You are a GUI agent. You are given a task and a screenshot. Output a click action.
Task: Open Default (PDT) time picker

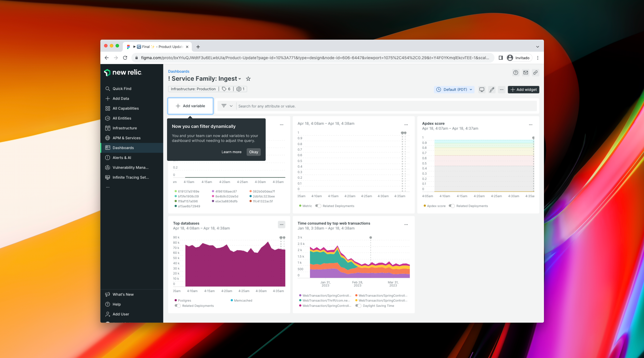pos(454,90)
